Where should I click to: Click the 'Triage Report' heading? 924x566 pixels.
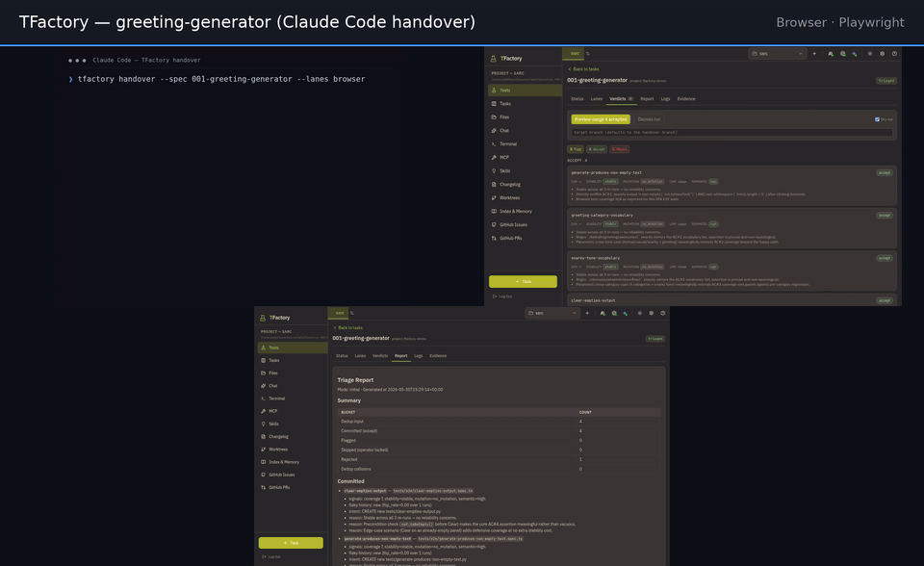(x=355, y=380)
